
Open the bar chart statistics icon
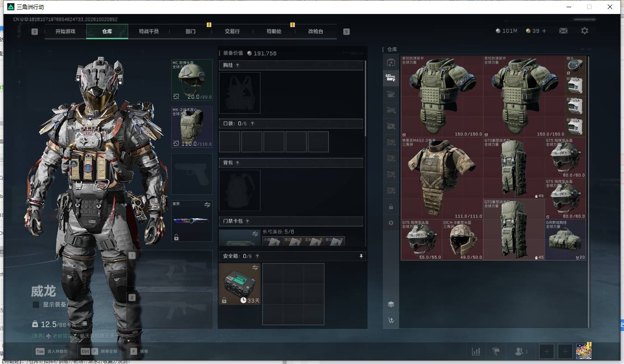point(476,351)
